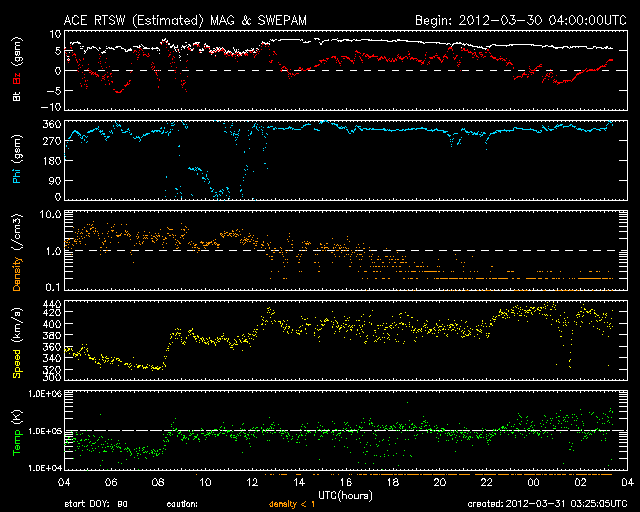The height and width of the screenshot is (512, 640).
Task: Click the '180' tick on Phi axis
Action: pos(52,160)
